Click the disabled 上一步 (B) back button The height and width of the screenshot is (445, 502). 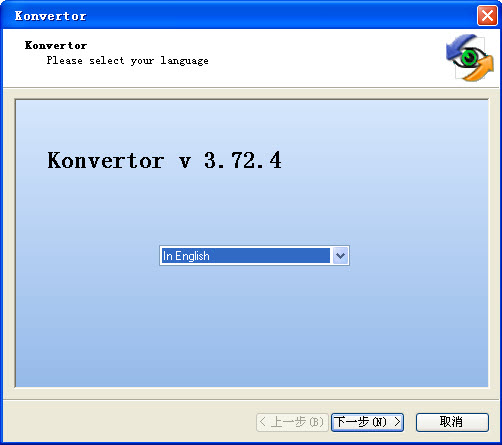pos(292,422)
